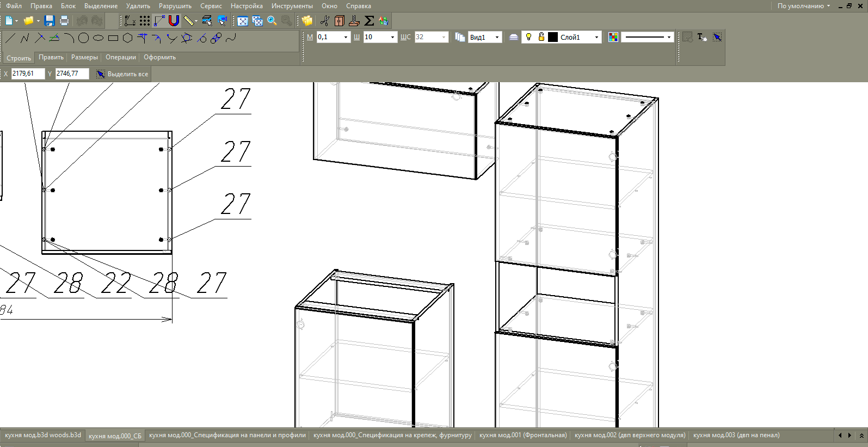
Task: Open the Ш dropdown showing 10
Action: point(380,37)
